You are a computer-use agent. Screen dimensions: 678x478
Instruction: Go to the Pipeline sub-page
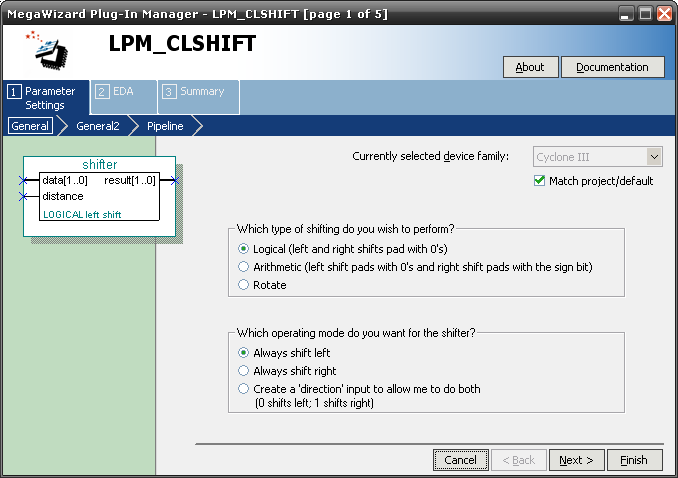tap(165, 126)
